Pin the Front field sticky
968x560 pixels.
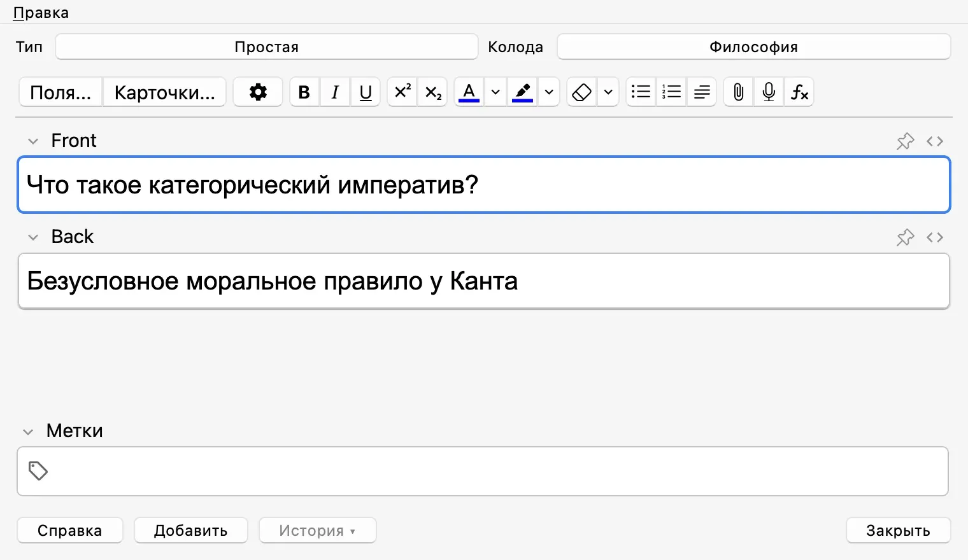[x=905, y=141]
